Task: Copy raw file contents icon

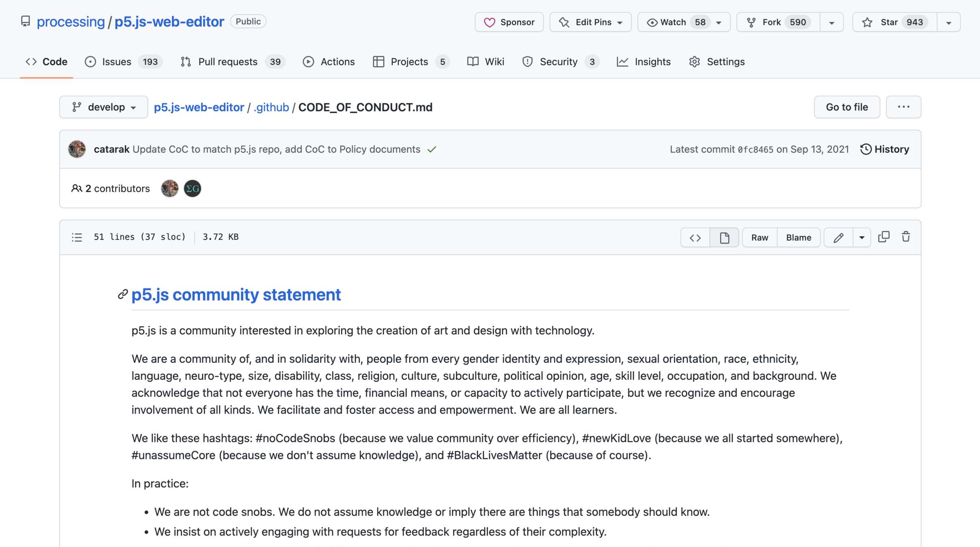Action: pyautogui.click(x=884, y=237)
